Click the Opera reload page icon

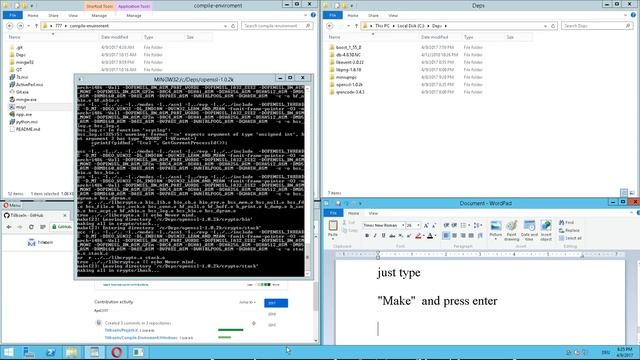click(31, 227)
